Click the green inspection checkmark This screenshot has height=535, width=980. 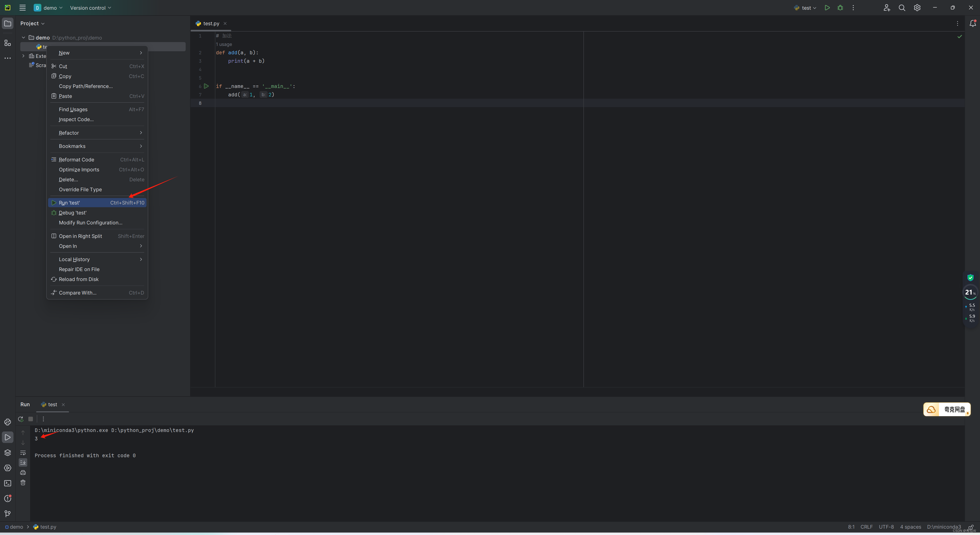coord(960,36)
